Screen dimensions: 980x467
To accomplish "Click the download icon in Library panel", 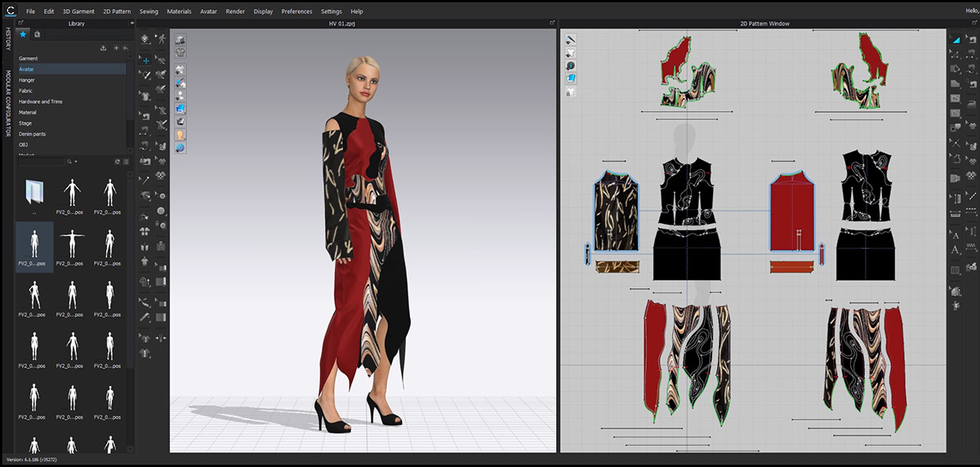I will (103, 48).
